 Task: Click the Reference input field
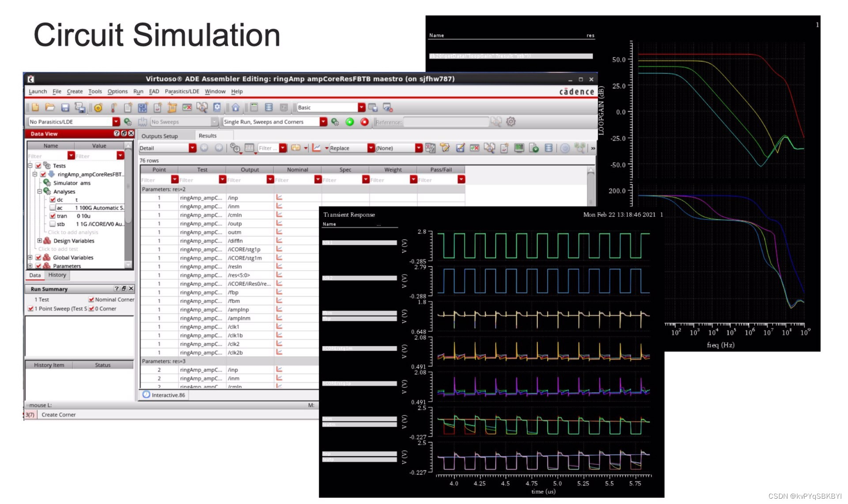(x=446, y=122)
